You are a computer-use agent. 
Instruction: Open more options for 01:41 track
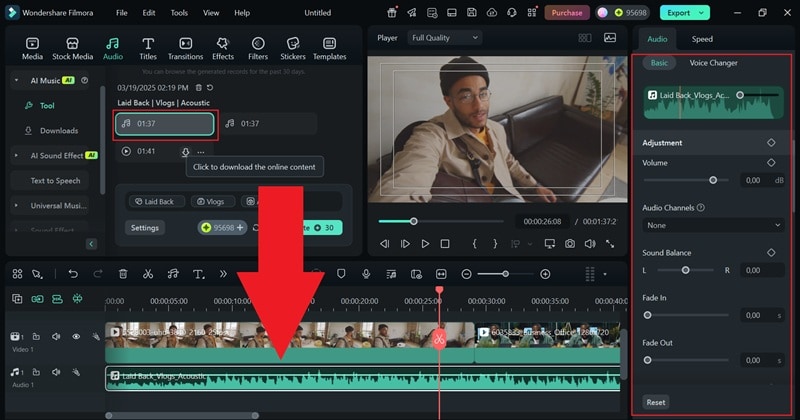[201, 152]
